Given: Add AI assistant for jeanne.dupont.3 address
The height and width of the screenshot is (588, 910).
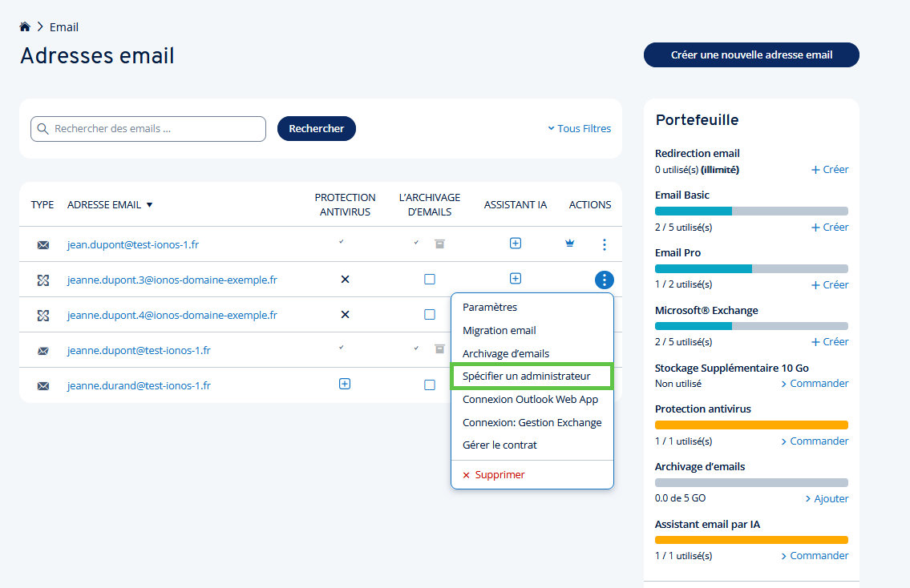Looking at the screenshot, I should point(516,279).
